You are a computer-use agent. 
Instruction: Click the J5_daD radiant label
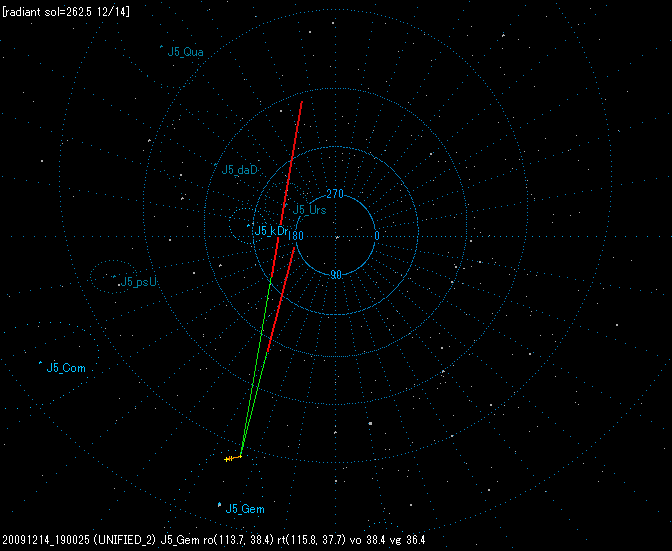239,170
